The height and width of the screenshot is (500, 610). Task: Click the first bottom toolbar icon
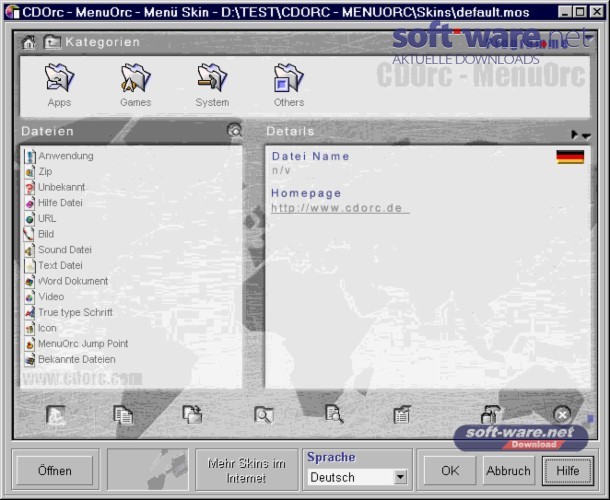coord(56,415)
